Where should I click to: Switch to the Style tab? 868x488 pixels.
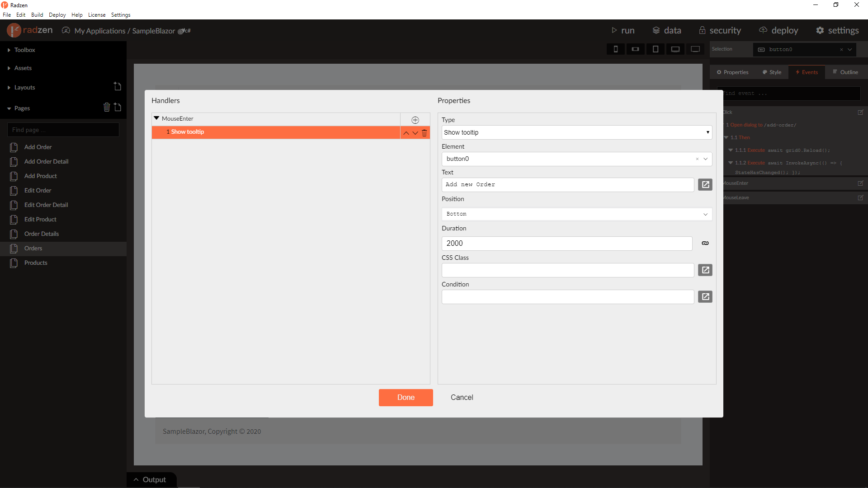pos(772,72)
